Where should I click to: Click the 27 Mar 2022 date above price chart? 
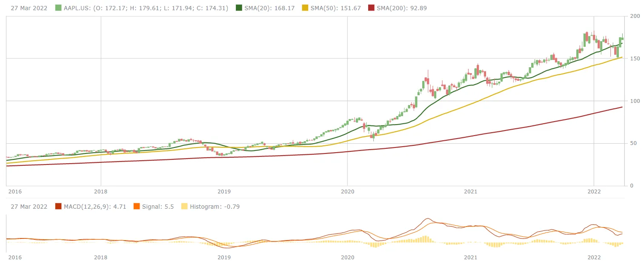coord(29,8)
